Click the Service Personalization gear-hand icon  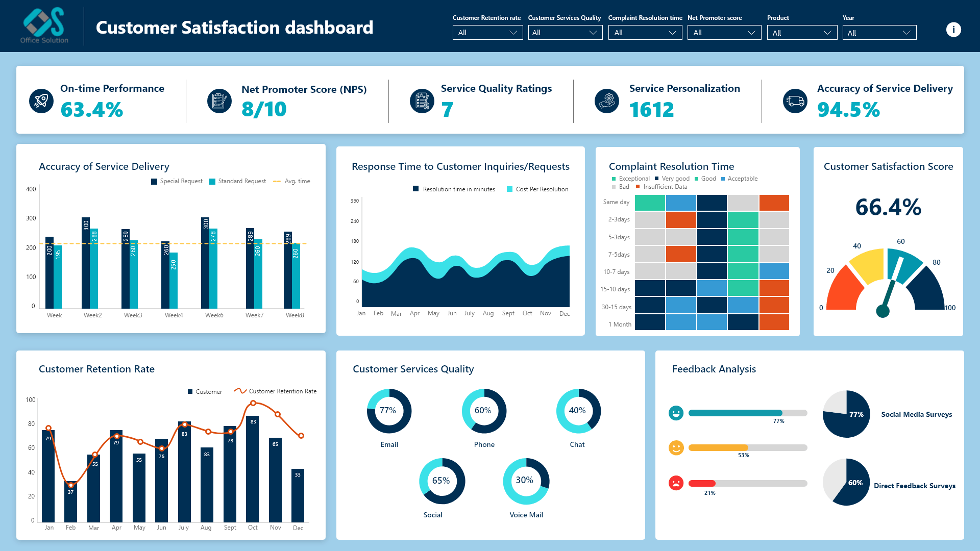point(607,101)
